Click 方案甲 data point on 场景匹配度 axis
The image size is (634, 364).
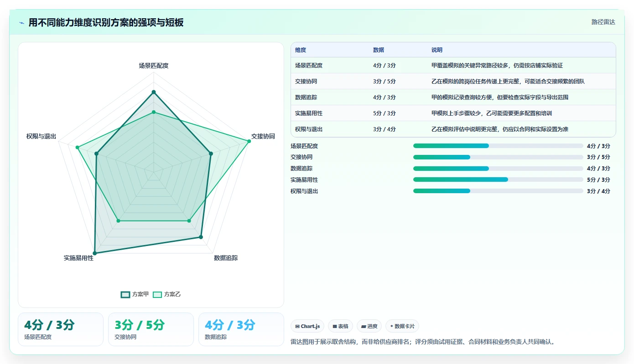tap(154, 92)
